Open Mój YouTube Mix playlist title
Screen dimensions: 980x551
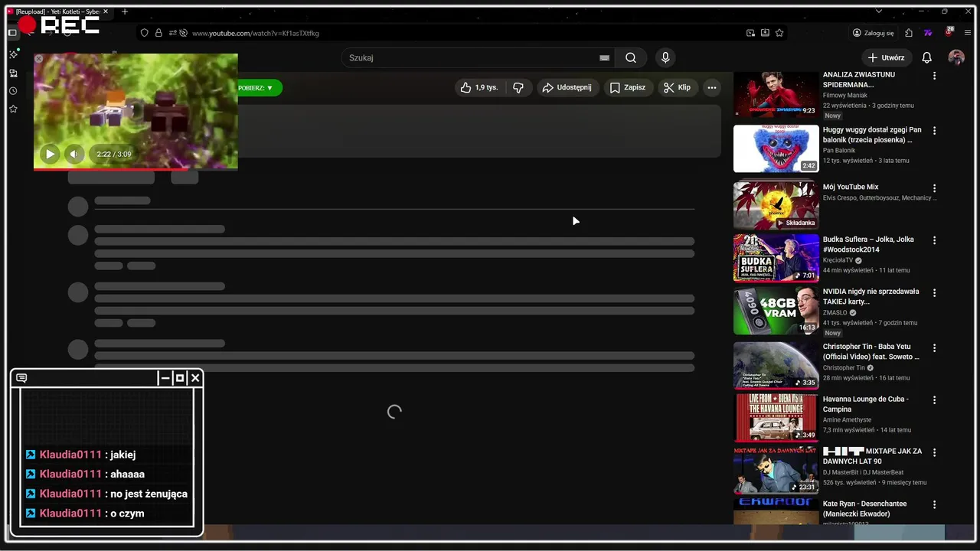851,187
